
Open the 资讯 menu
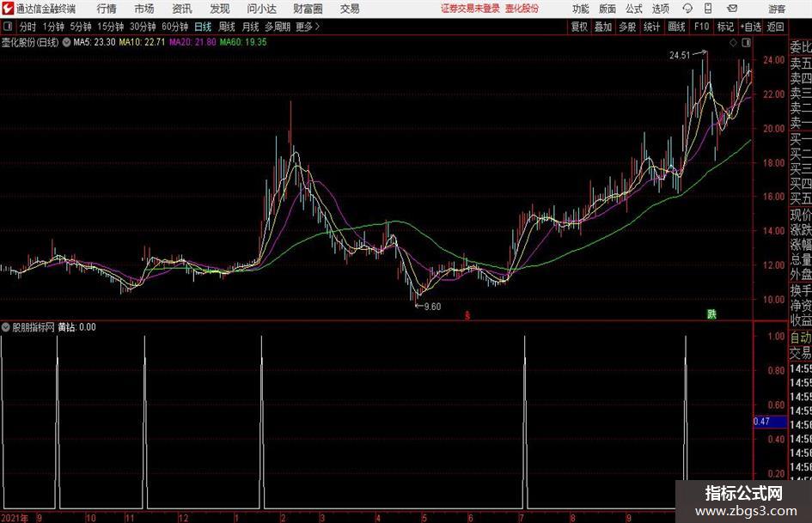click(x=182, y=9)
